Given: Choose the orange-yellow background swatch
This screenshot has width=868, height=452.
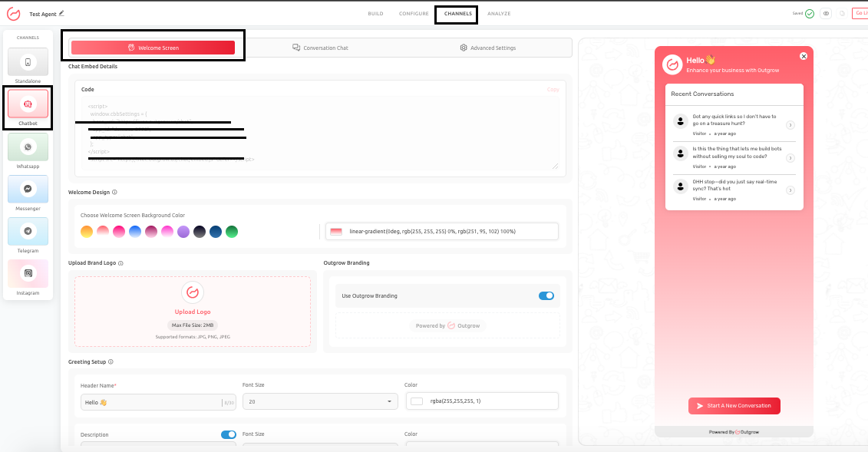Looking at the screenshot, I should tap(87, 232).
